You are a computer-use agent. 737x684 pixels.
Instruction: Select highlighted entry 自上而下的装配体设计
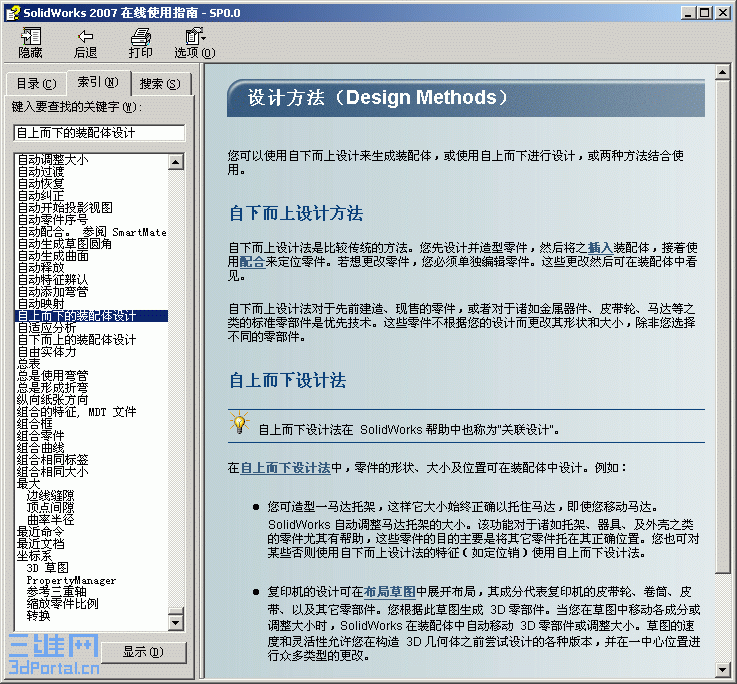pos(92,316)
